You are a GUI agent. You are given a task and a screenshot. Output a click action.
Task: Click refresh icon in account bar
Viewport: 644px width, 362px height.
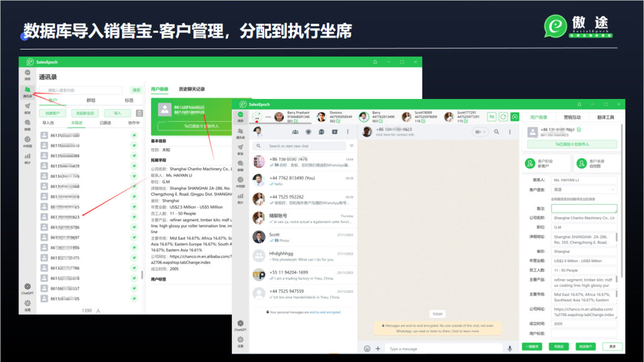click(x=503, y=117)
